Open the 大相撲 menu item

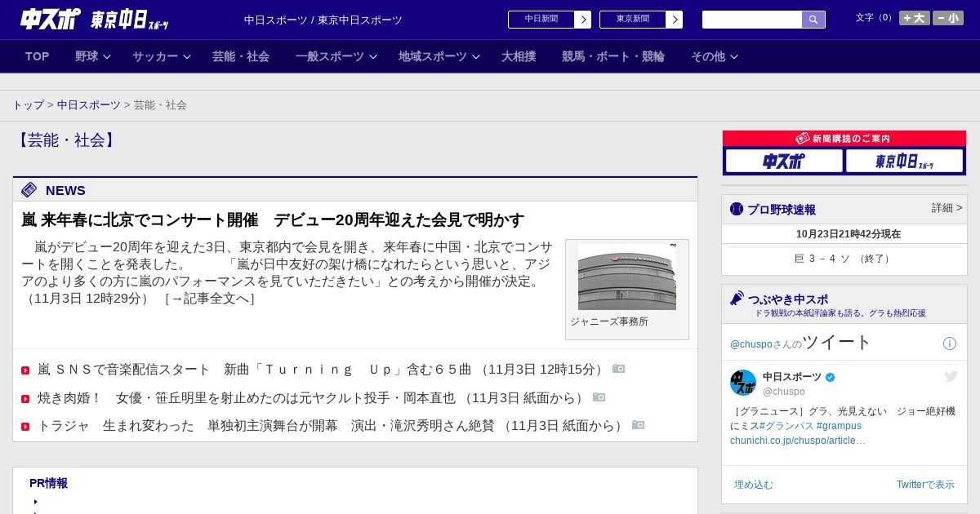point(519,56)
